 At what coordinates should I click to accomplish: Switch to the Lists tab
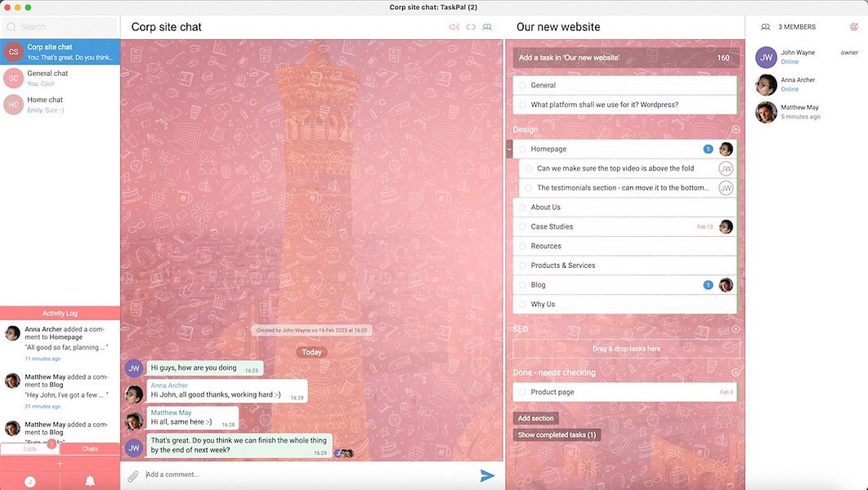(x=30, y=448)
